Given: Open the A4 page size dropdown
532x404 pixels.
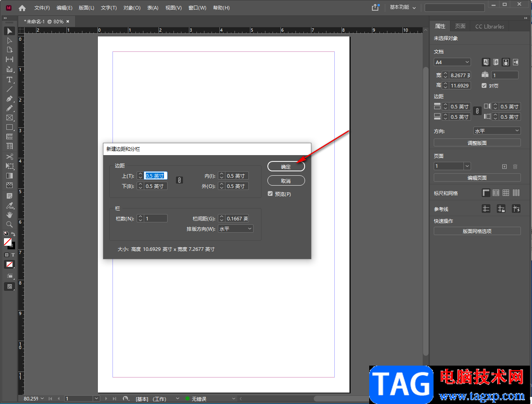Looking at the screenshot, I should point(452,62).
